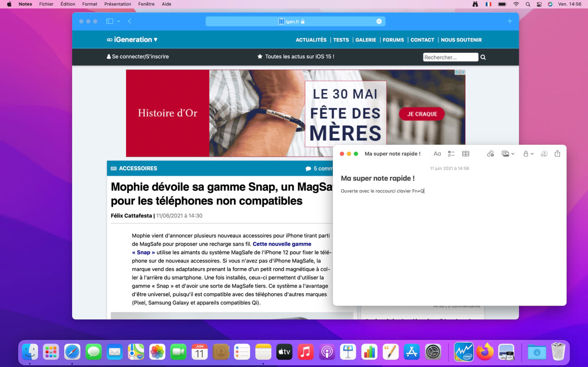Open Photos from the Dock

pyautogui.click(x=157, y=352)
